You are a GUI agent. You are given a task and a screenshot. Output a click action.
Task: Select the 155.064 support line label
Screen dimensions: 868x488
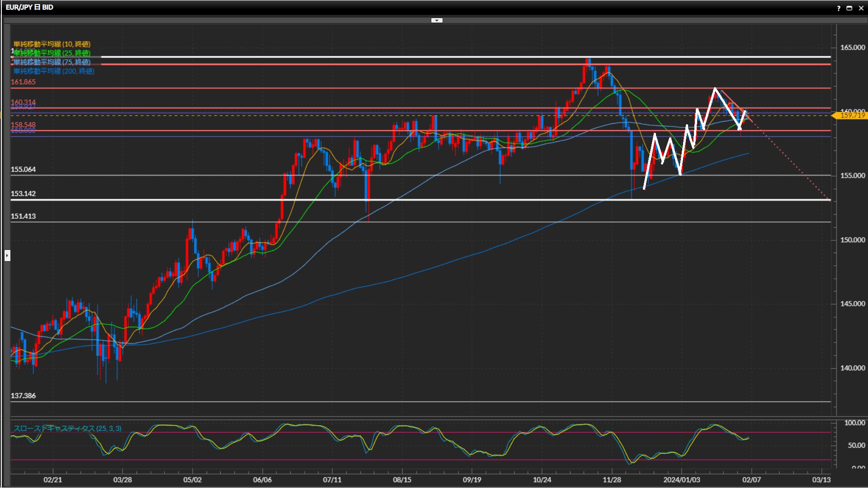23,169
